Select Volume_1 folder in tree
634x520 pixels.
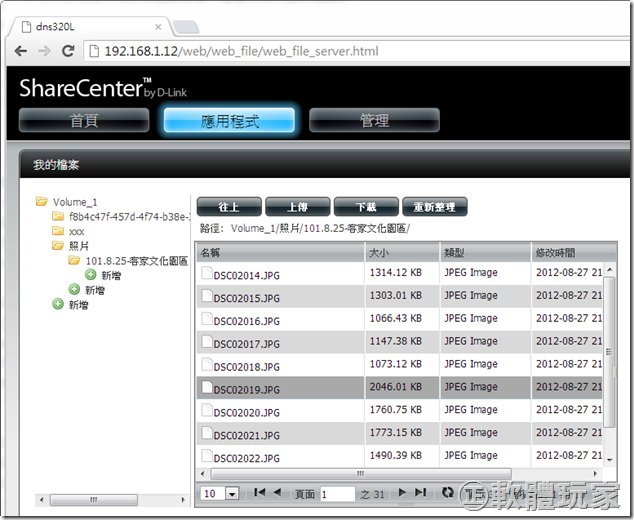click(75, 202)
